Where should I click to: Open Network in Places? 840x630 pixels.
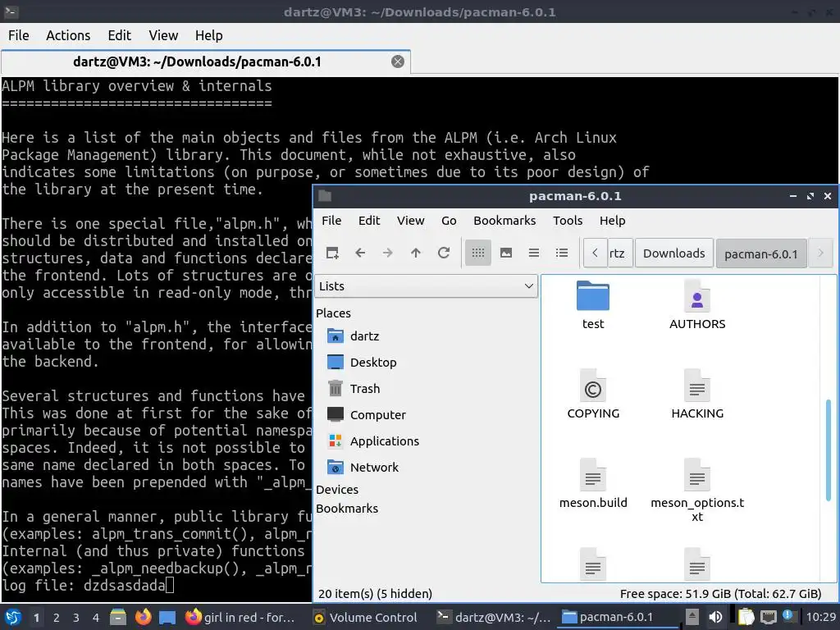click(363, 467)
